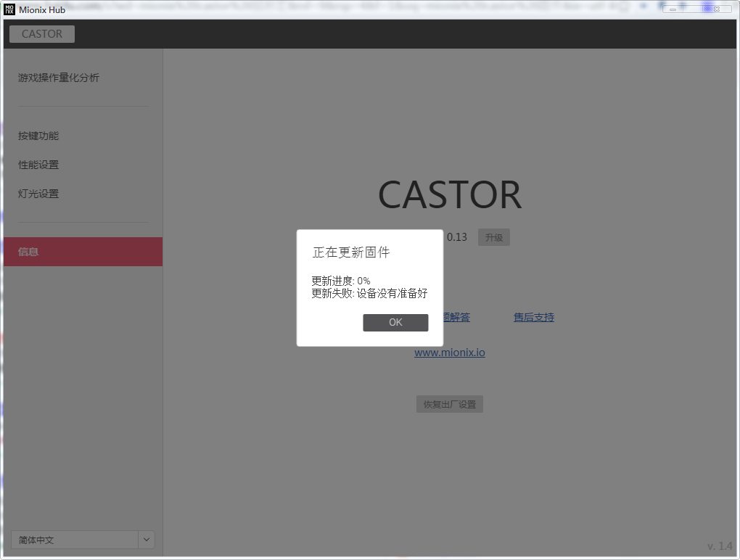
Task: Click the Mionix Hub title bar logo icon
Action: click(9, 9)
